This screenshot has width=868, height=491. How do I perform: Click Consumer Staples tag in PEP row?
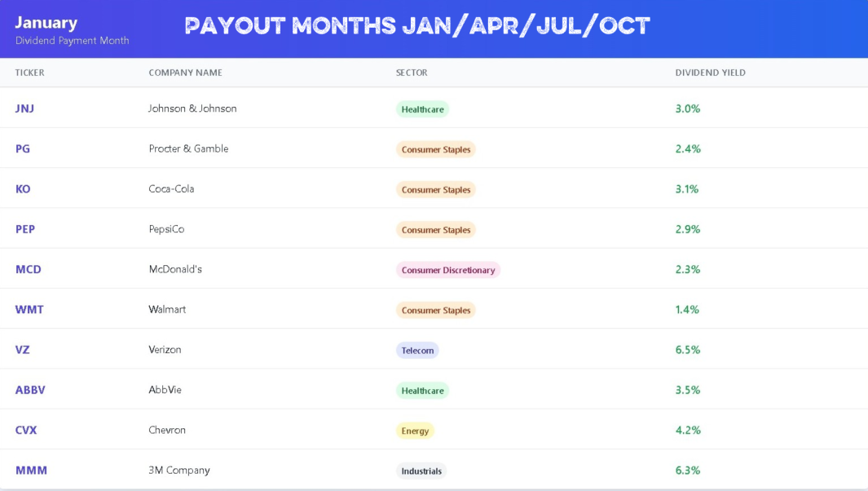pos(436,230)
